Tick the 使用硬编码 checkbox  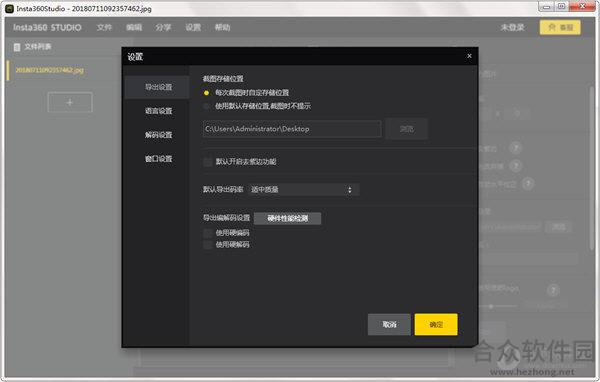pyautogui.click(x=208, y=233)
